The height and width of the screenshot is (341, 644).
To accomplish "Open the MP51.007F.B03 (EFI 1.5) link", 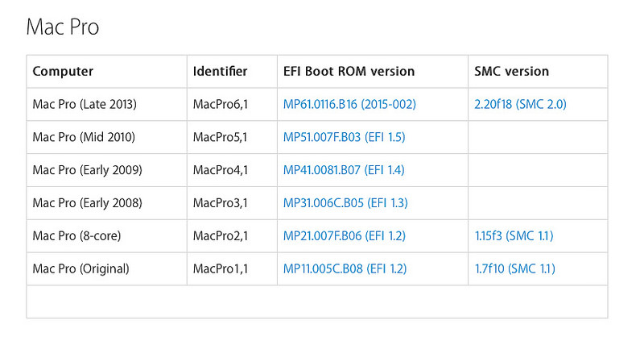I will (x=344, y=137).
